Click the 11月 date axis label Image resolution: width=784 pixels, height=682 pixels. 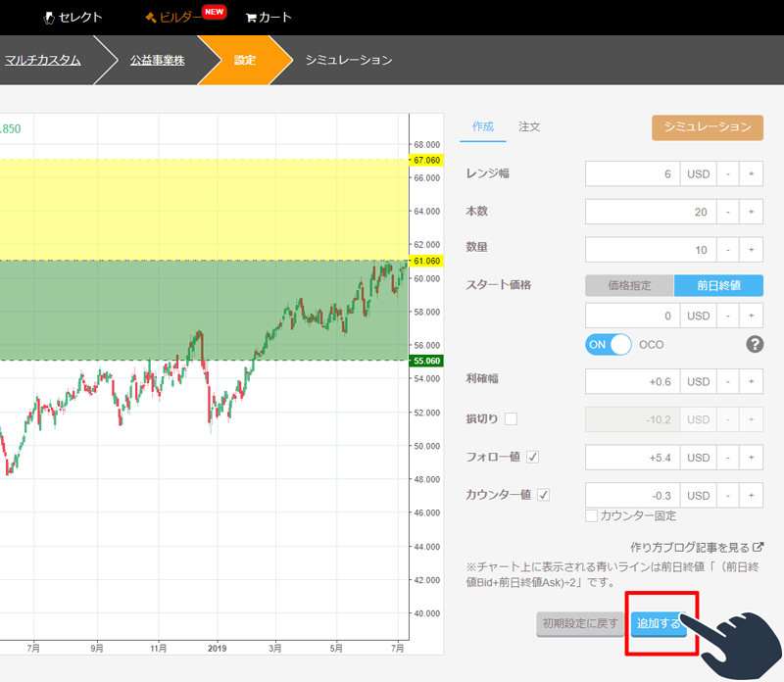click(x=159, y=648)
